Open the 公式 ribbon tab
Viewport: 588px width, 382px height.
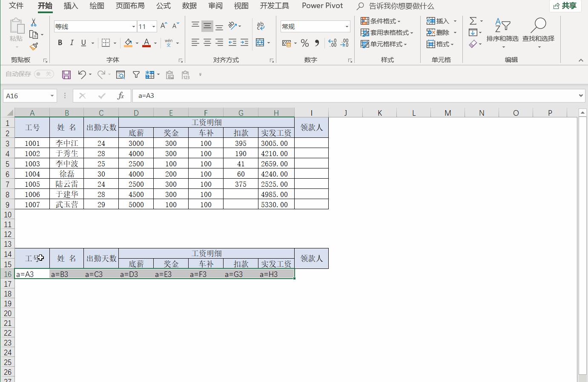point(163,6)
